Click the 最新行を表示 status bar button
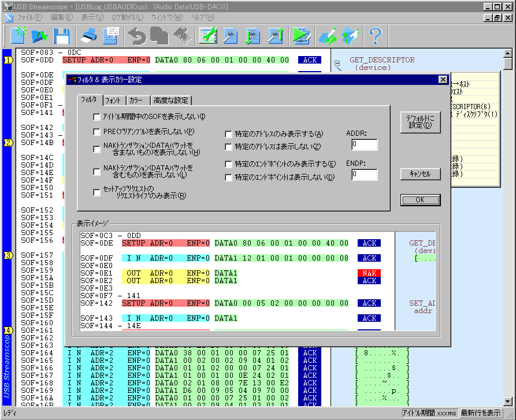Viewport: 516px width, 420px height. (x=480, y=413)
